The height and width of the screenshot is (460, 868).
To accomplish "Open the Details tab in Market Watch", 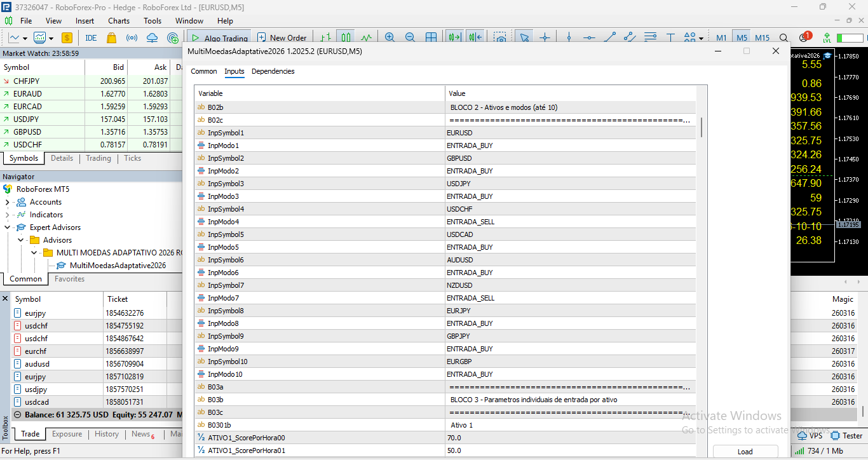I will click(x=62, y=158).
